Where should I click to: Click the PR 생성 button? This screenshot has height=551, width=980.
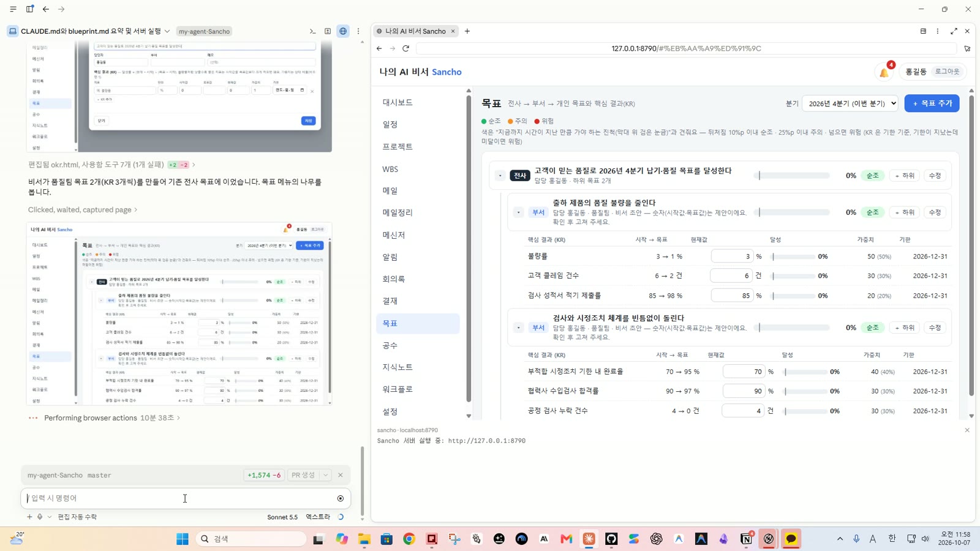(x=303, y=475)
